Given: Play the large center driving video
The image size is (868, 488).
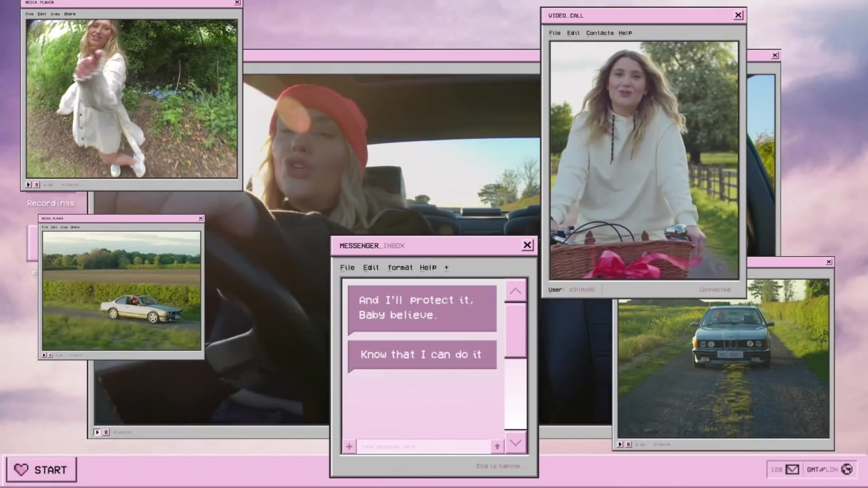Looking at the screenshot, I should tap(97, 432).
